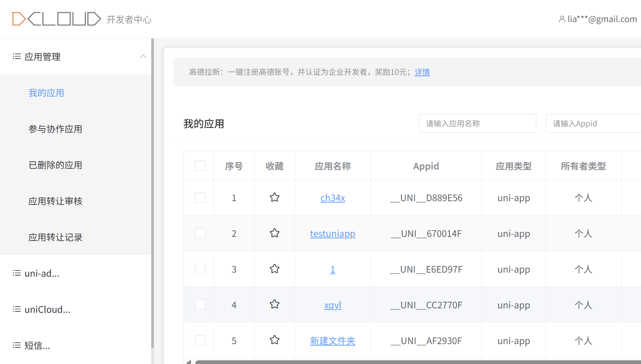The width and height of the screenshot is (641, 364).
Task: Check the checkbox for row testuniapp
Action: pos(200,233)
